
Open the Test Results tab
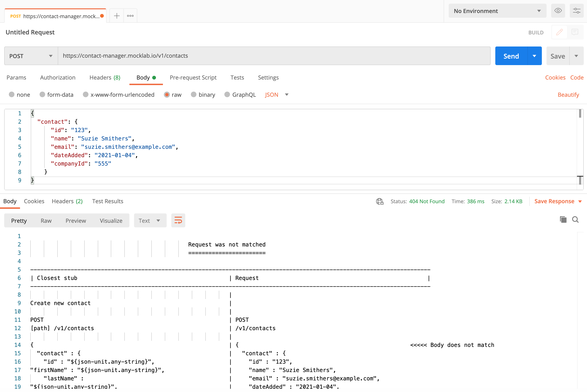click(x=108, y=201)
